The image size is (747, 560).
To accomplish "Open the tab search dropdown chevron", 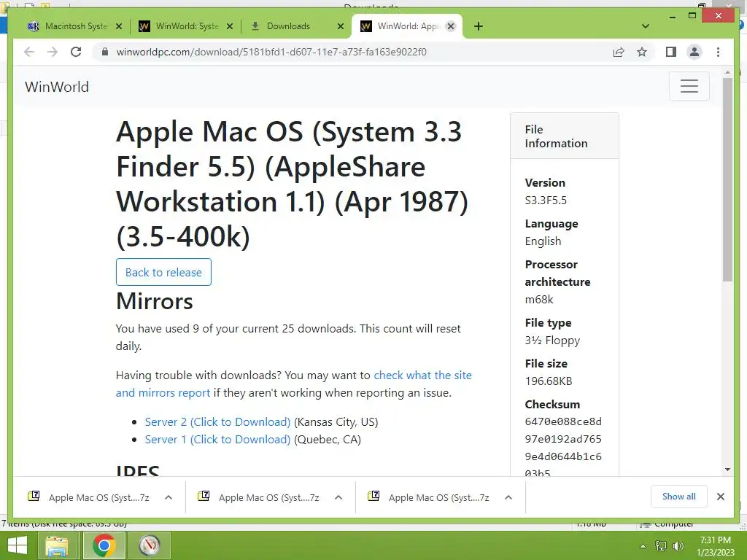I will pyautogui.click(x=646, y=26).
